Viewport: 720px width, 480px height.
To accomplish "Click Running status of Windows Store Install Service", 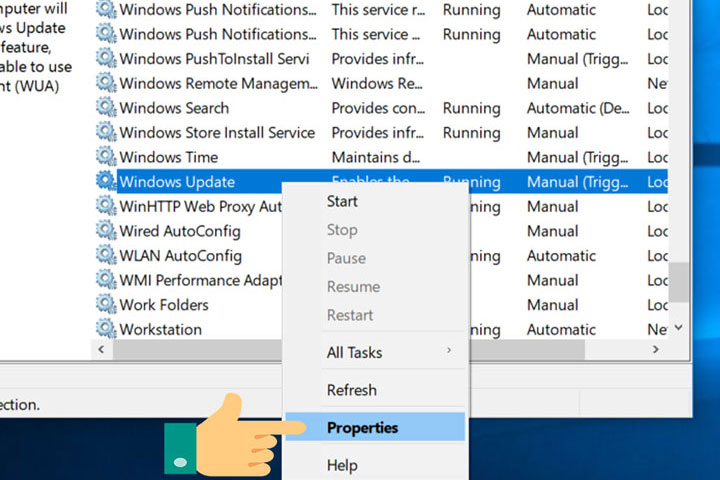I will coord(472,133).
